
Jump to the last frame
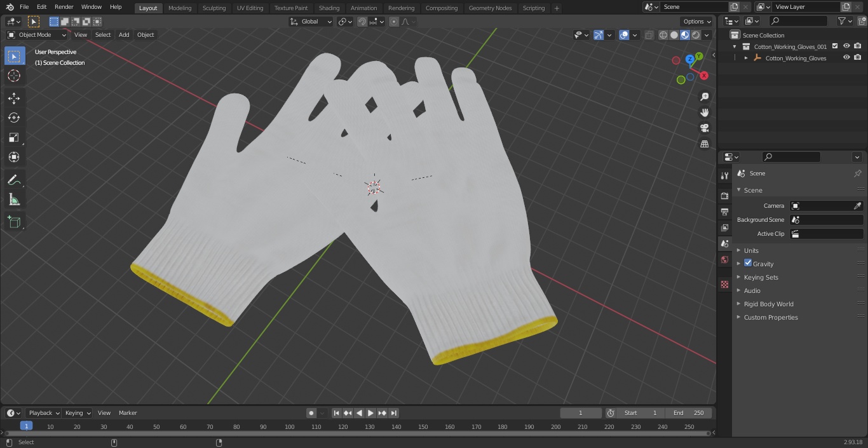[393, 413]
